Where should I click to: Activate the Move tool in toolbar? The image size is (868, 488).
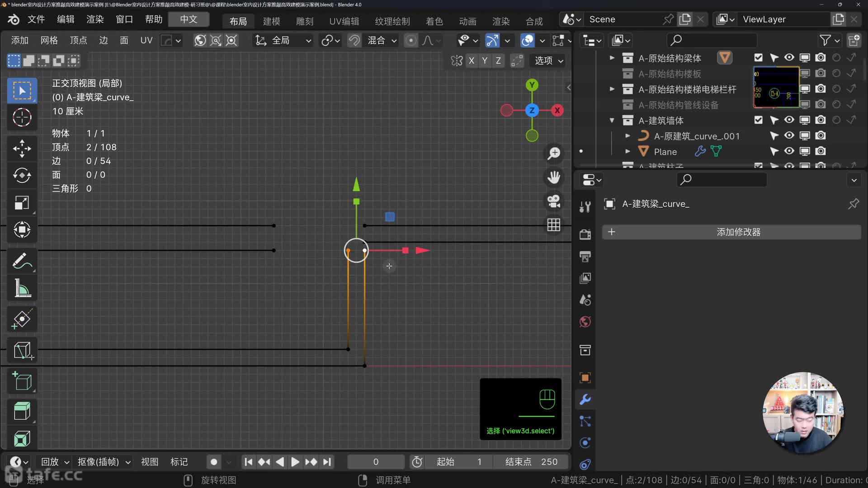[x=22, y=148]
